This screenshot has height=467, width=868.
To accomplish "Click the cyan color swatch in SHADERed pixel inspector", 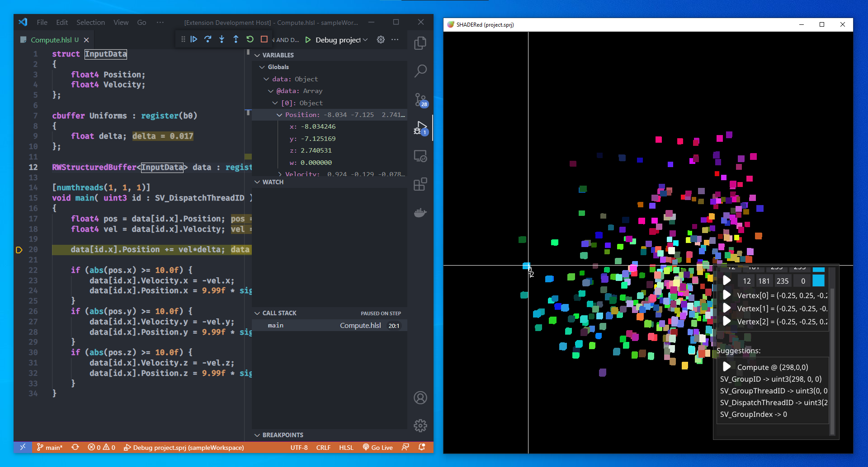I will (x=819, y=280).
